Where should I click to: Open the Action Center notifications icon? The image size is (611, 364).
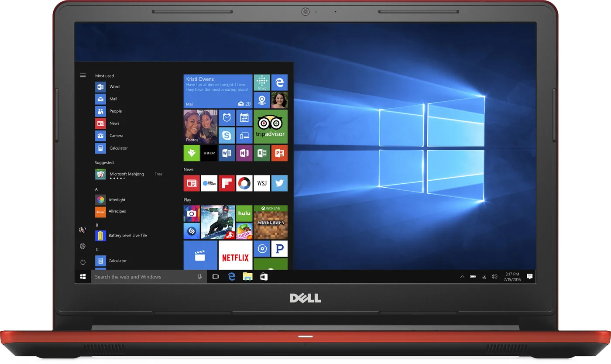[x=529, y=277]
